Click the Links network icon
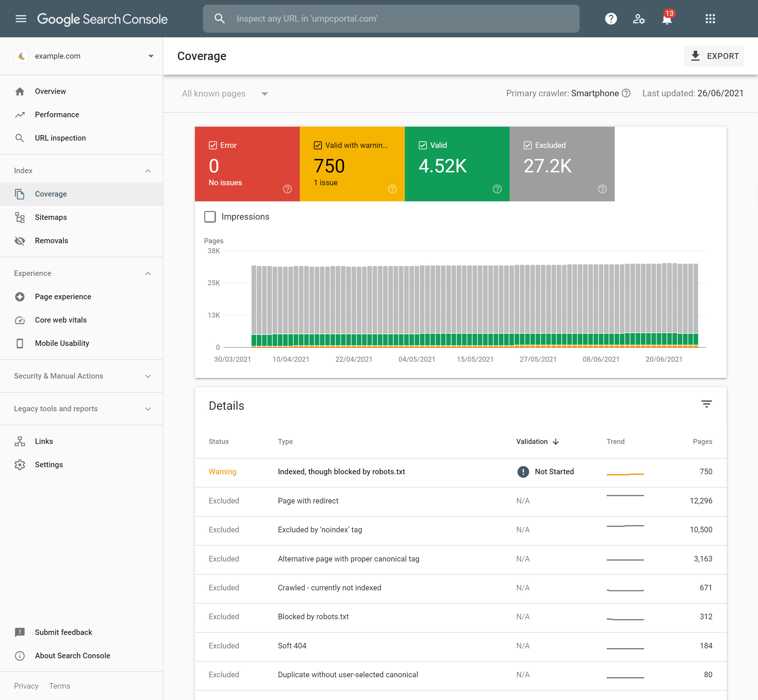Screen dimensions: 758x700 click(20, 441)
